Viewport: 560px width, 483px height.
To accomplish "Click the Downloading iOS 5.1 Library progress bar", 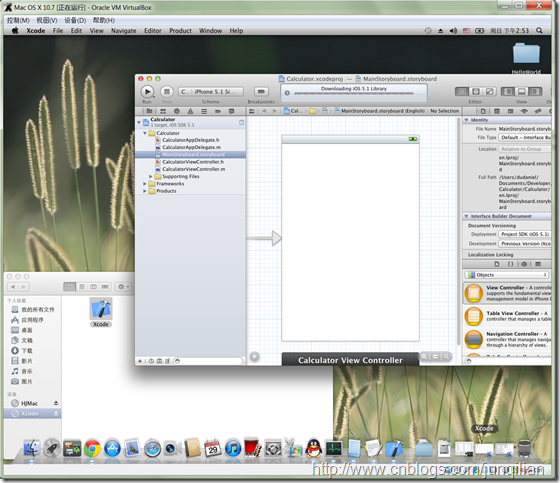I will pos(354,94).
